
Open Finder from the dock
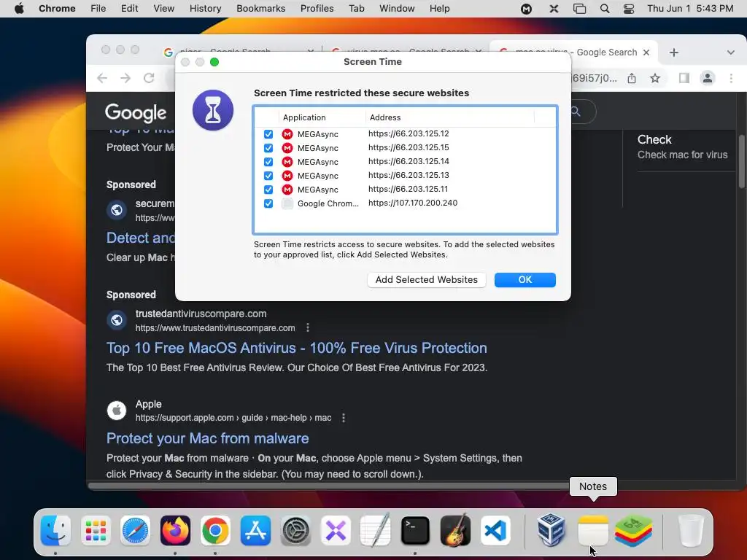[55, 531]
